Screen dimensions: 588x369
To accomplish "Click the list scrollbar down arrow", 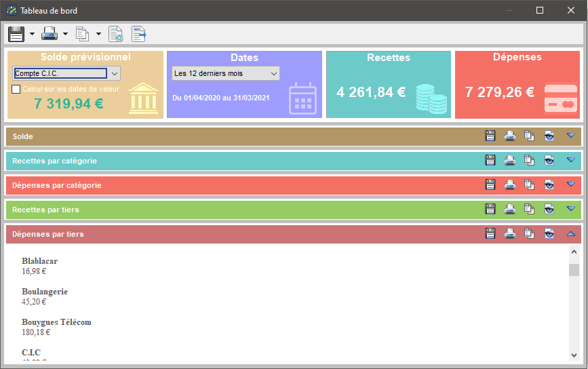I will [574, 355].
